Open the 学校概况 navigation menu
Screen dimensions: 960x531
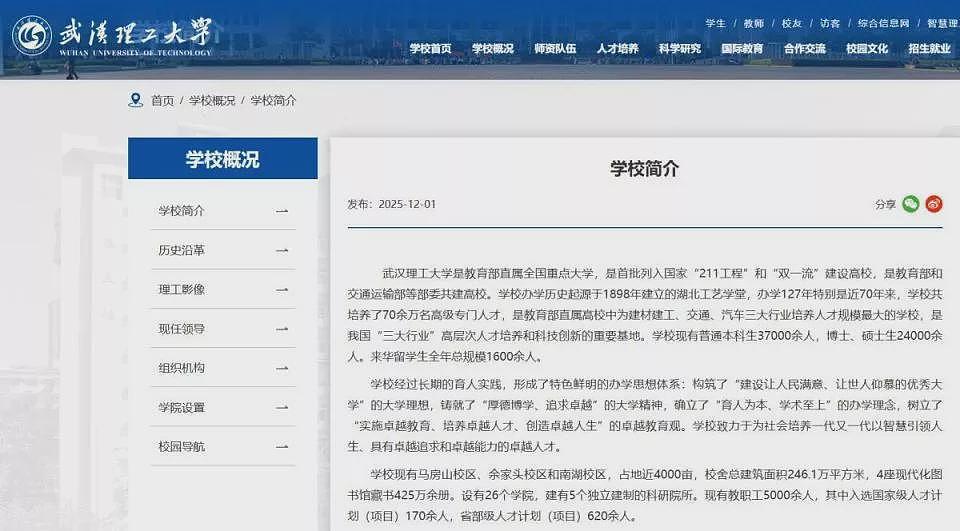tap(493, 48)
